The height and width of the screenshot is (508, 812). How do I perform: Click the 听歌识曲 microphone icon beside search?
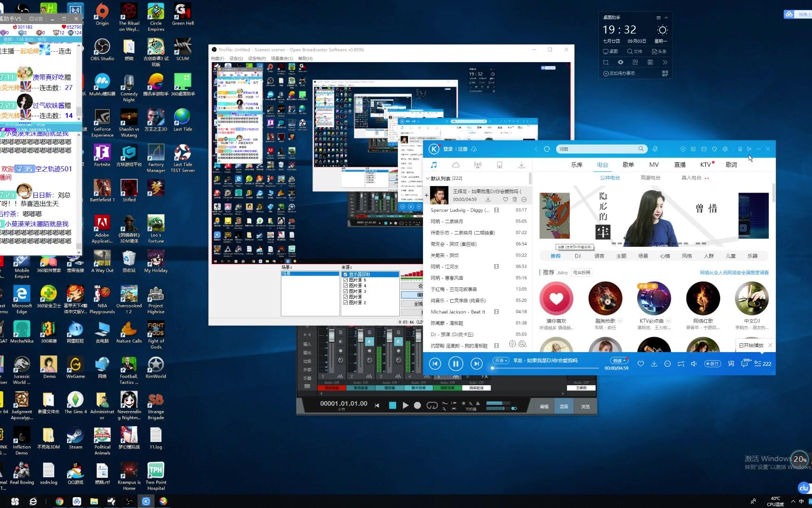pyautogui.click(x=655, y=149)
